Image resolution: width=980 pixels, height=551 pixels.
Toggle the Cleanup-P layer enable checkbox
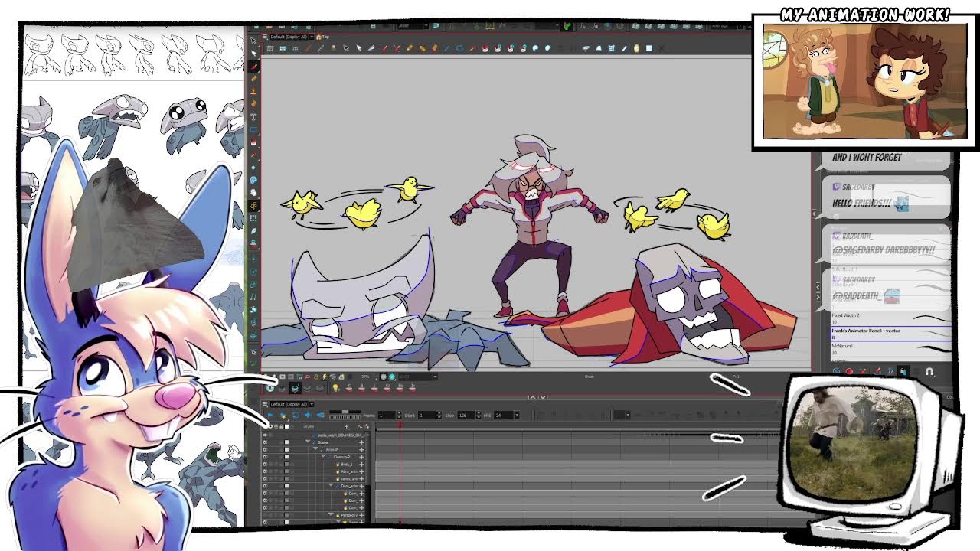click(x=265, y=457)
